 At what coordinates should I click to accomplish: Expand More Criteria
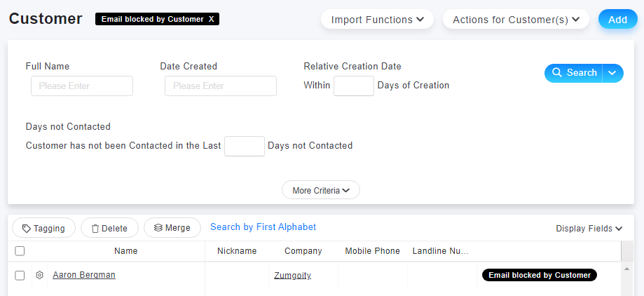coord(321,190)
